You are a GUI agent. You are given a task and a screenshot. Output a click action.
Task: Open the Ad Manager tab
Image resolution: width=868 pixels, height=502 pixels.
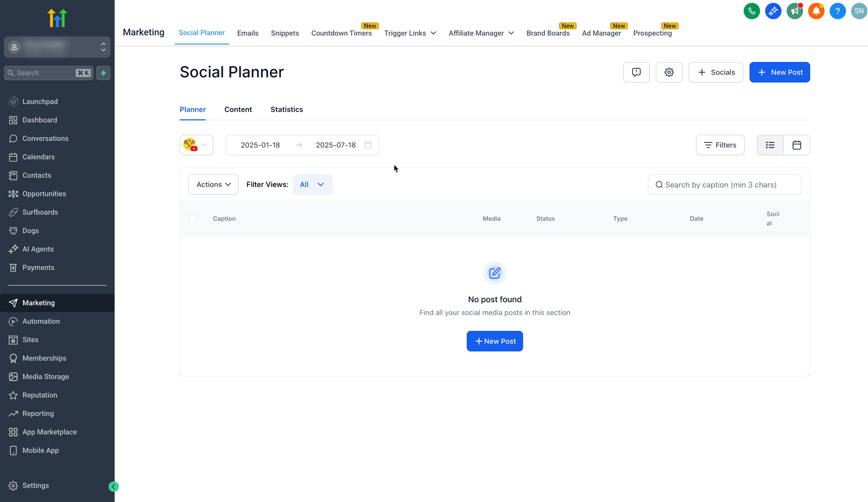point(601,33)
